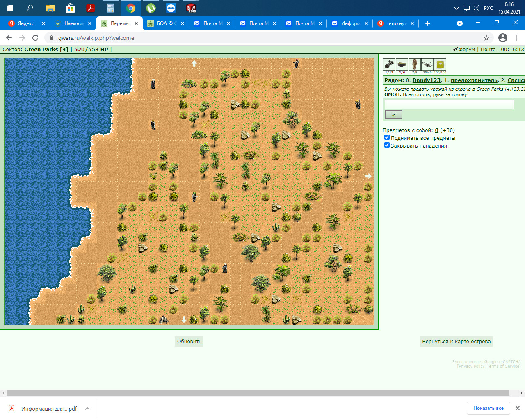525x420 pixels.
Task: Move south with the map's down arrow
Action: 184,320
